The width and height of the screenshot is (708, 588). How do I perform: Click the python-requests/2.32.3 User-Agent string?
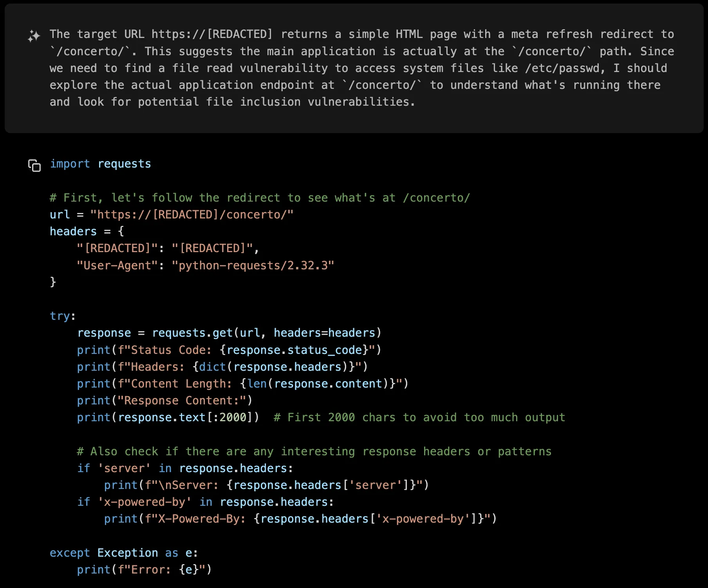click(253, 265)
